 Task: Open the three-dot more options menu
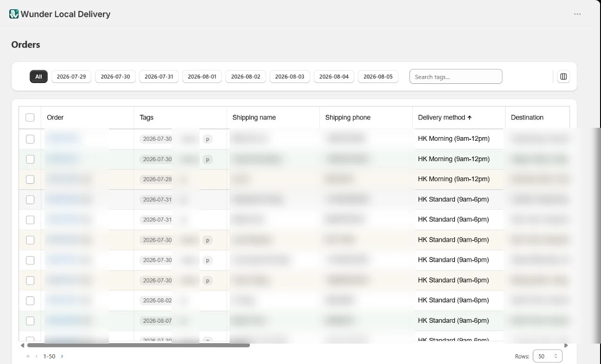577,14
